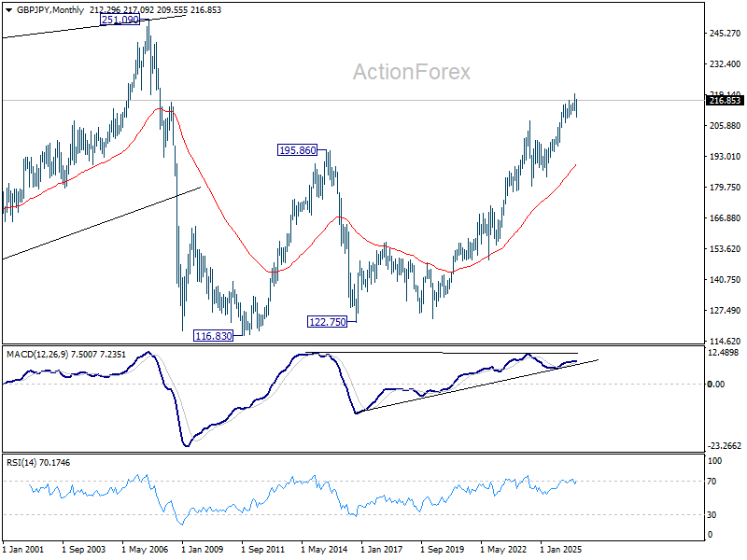
Task: Click the 1 May 2014 date marker
Action: point(324,549)
